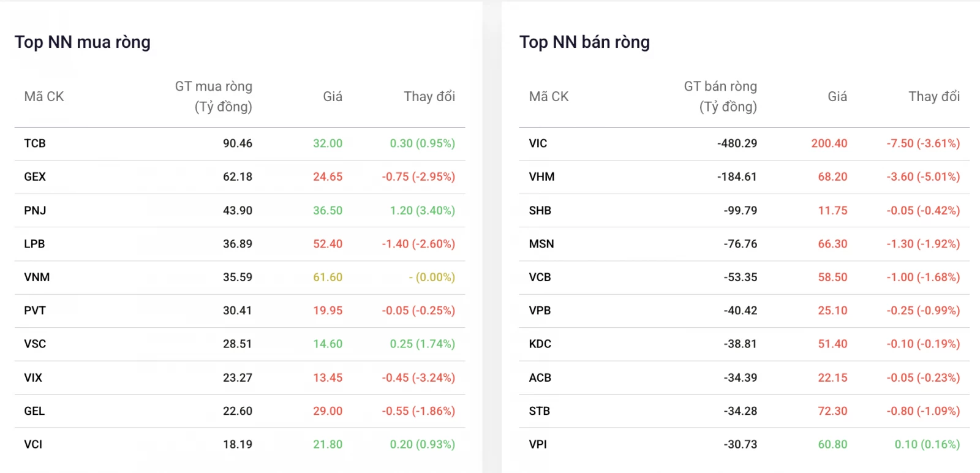This screenshot has height=473, width=980.
Task: Select VCI price 21.80
Action: (x=328, y=444)
